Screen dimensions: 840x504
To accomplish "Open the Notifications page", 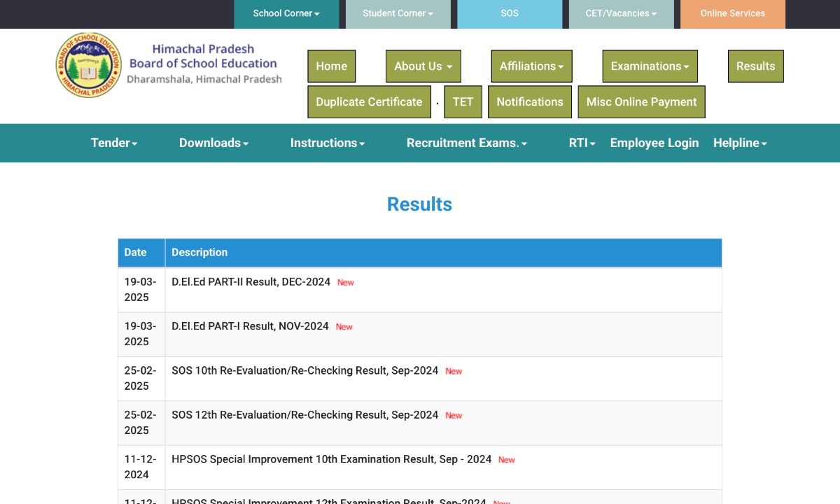I will [530, 102].
